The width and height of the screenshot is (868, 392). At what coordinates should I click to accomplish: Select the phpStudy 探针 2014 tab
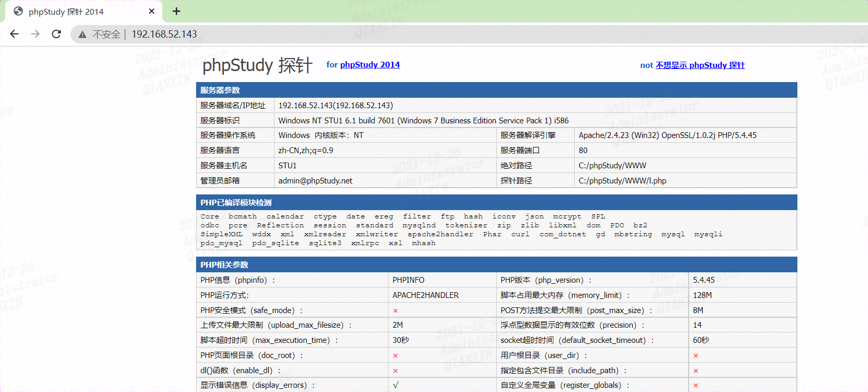[84, 11]
